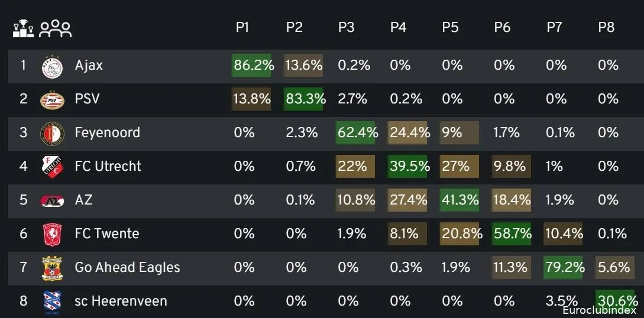Click the Go Ahead Eagles badge
The width and height of the screenshot is (644, 318).
point(52,268)
